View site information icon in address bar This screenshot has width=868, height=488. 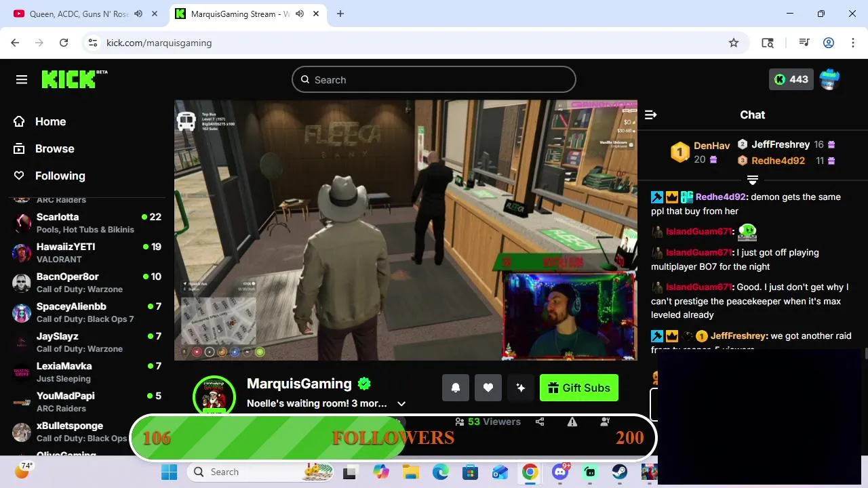coord(93,43)
